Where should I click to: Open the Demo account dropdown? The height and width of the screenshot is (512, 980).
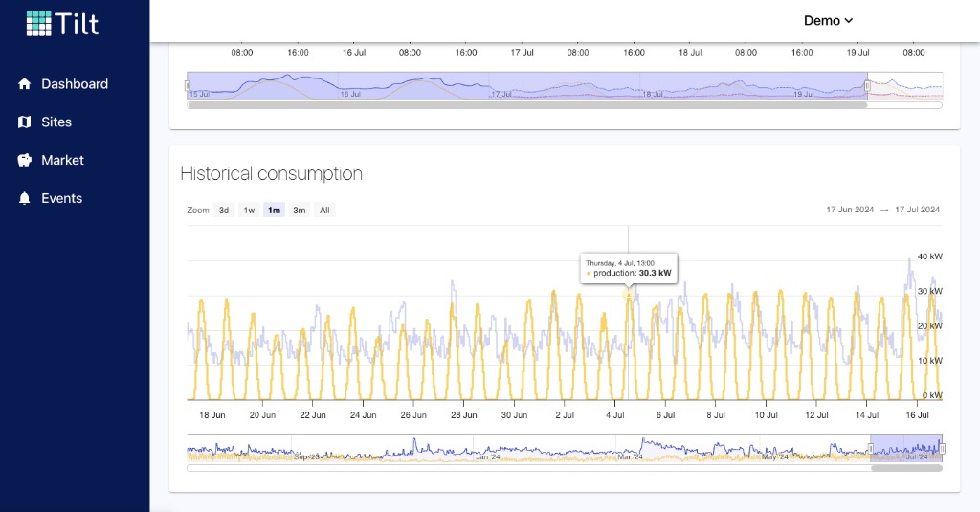coord(828,21)
